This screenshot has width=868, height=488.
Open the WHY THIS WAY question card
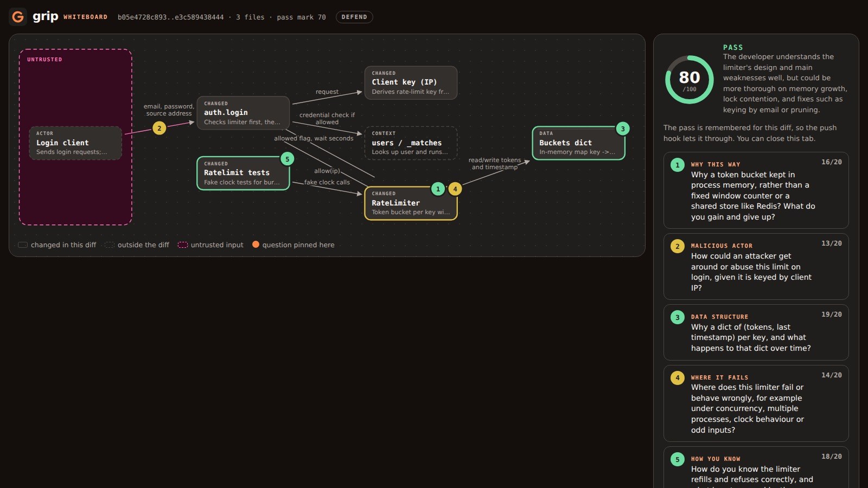click(756, 190)
